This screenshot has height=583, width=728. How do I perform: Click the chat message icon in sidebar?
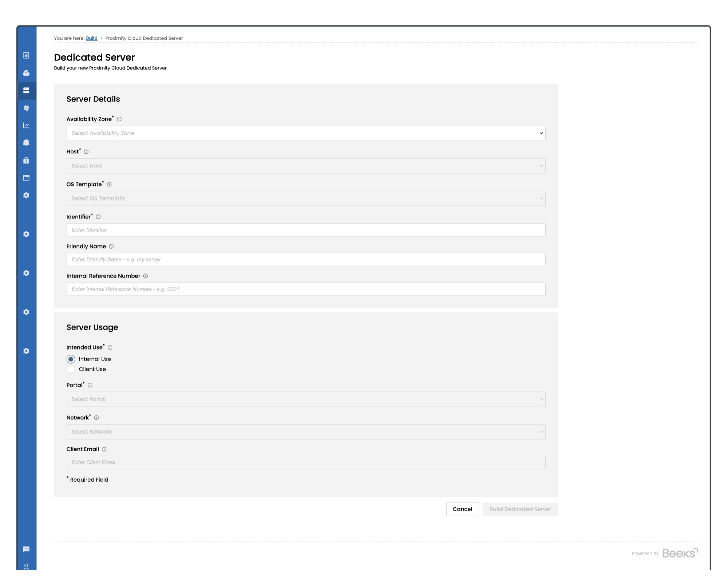pyautogui.click(x=26, y=549)
